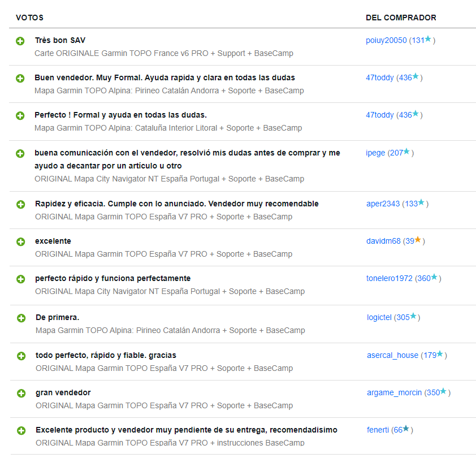Click the star icon next to aper2343's score 133
The image size is (476, 458).
click(x=421, y=202)
